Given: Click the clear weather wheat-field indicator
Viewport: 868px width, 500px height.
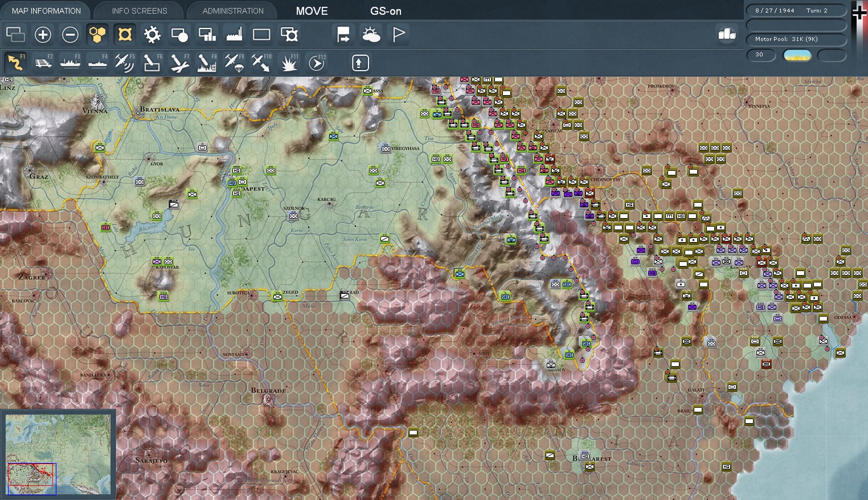Looking at the screenshot, I should coord(797,55).
